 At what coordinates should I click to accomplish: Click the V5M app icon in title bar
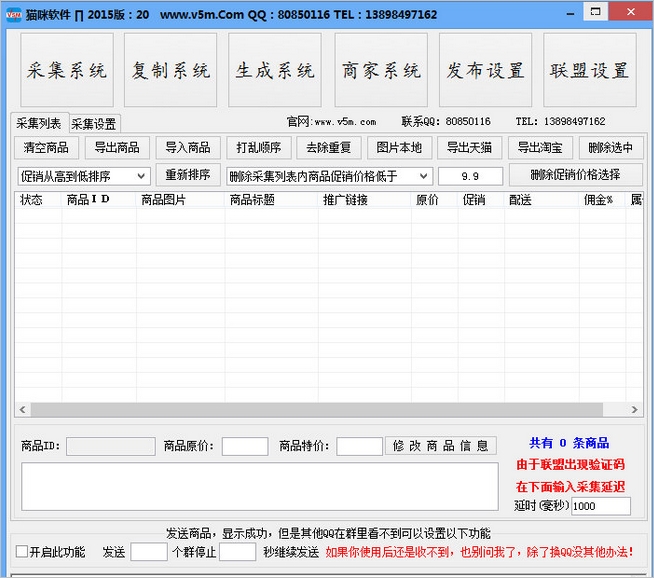click(x=14, y=15)
